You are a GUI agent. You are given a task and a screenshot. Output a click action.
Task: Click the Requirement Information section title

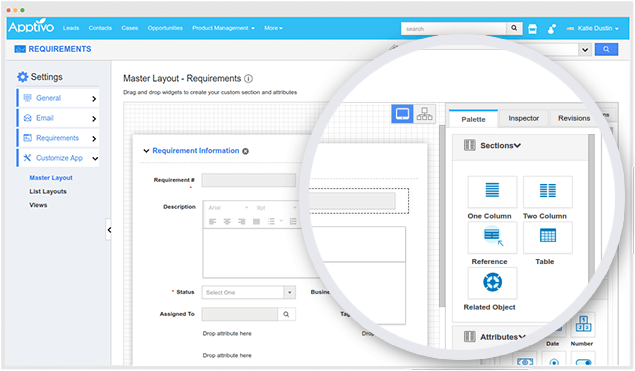[196, 151]
